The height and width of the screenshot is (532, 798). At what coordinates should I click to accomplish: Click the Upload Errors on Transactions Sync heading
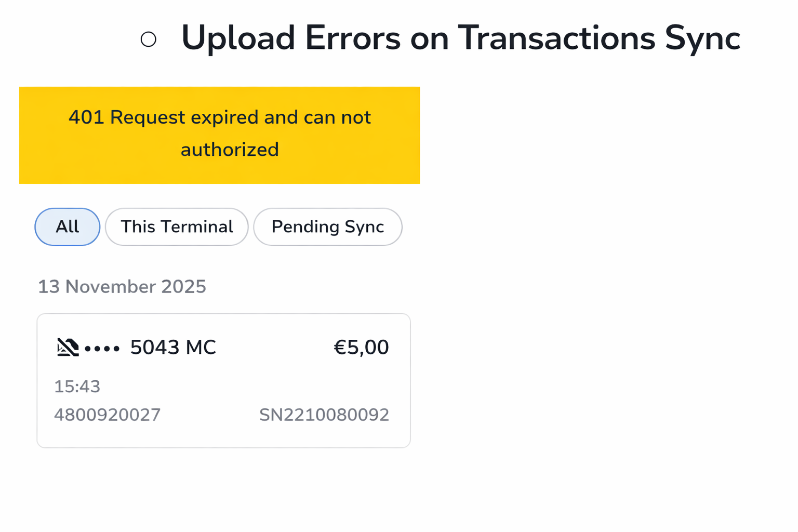tap(460, 37)
